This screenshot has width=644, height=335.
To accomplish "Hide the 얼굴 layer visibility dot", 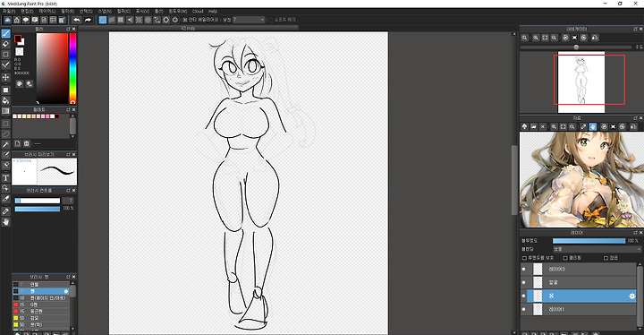I will 523,282.
